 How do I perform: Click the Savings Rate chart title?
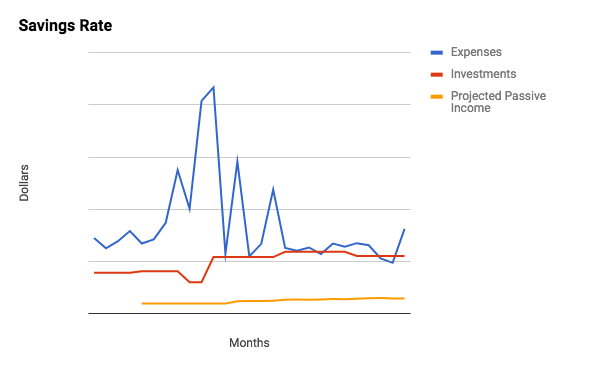pos(65,26)
